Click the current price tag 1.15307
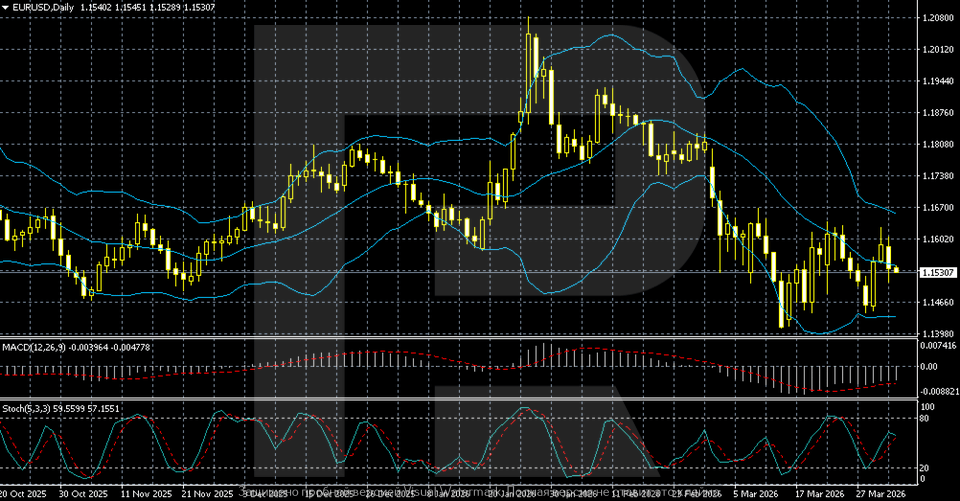Screen dimensions: 960x501 point(937,272)
